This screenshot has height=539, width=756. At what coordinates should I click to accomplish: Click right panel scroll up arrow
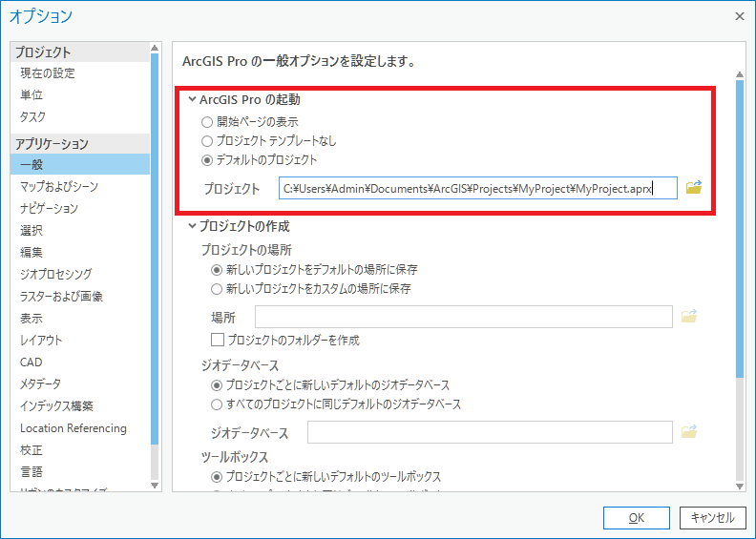739,74
